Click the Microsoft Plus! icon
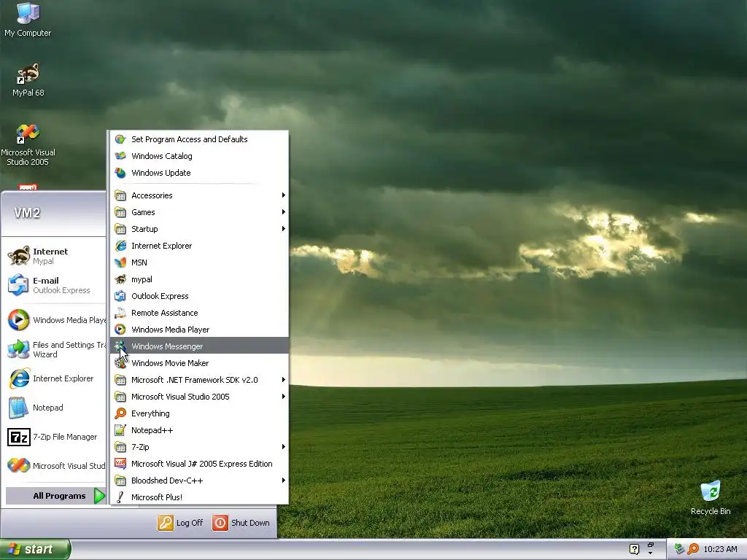747x560 pixels. click(x=120, y=497)
